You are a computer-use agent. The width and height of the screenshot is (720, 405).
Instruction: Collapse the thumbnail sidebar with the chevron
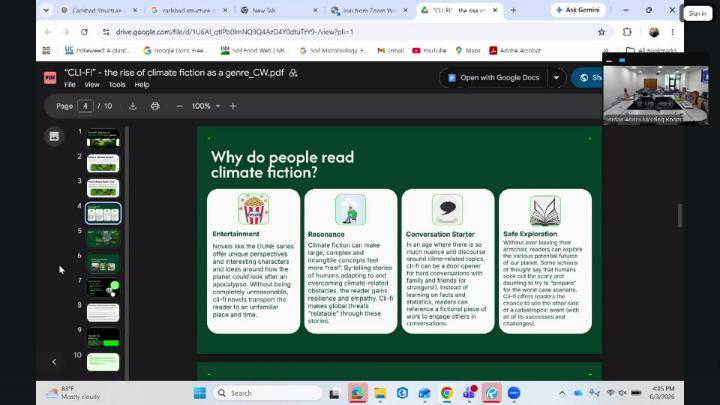click(x=54, y=362)
